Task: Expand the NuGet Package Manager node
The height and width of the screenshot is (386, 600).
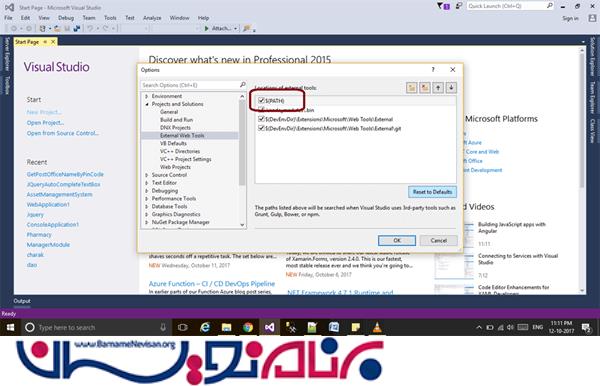Action: point(147,222)
